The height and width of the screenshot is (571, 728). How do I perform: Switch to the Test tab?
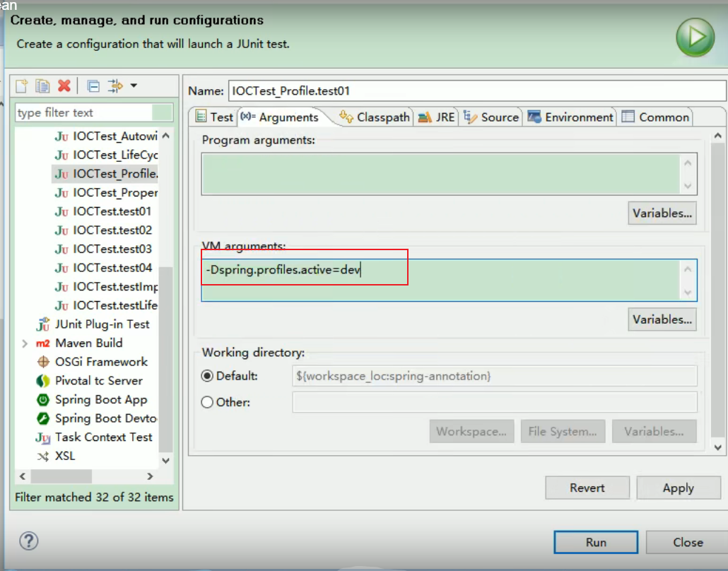point(214,117)
